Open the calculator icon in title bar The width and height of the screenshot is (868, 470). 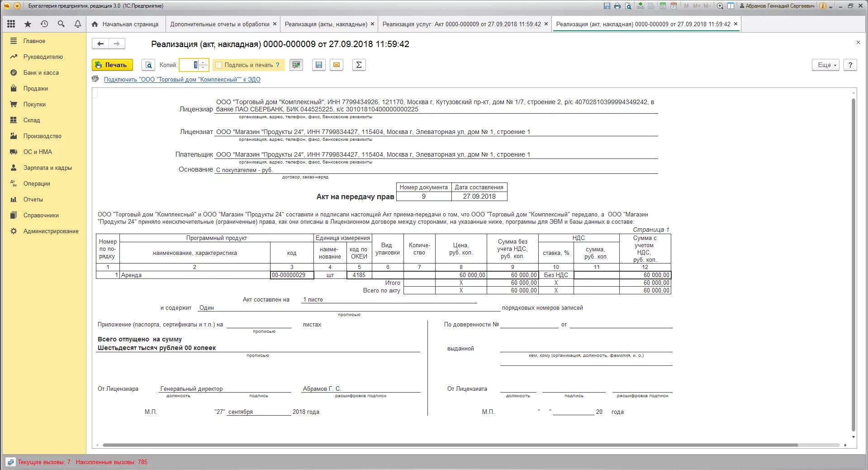click(x=663, y=6)
